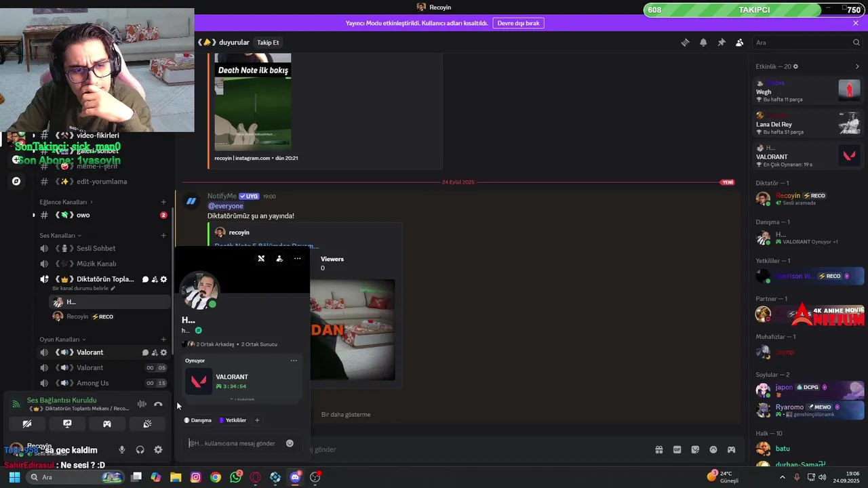Click the Takip Et button for duyurular
Viewport: 868px width, 488px height.
click(x=268, y=42)
